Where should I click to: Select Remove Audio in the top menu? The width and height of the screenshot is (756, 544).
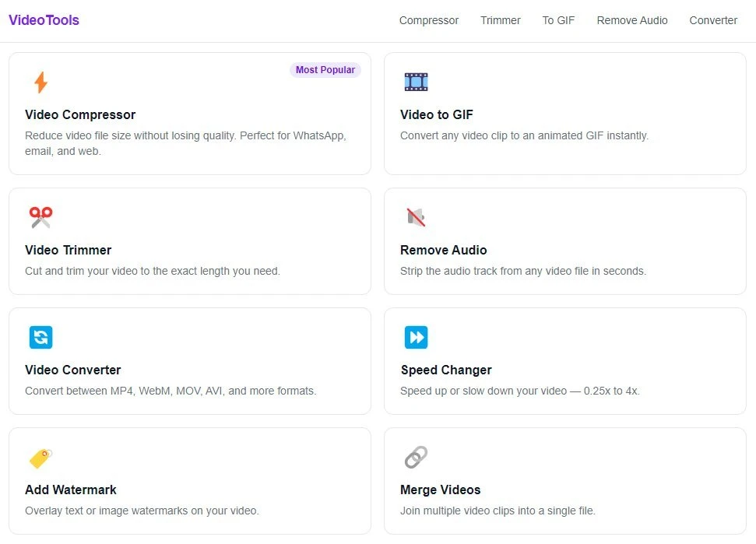coord(631,20)
